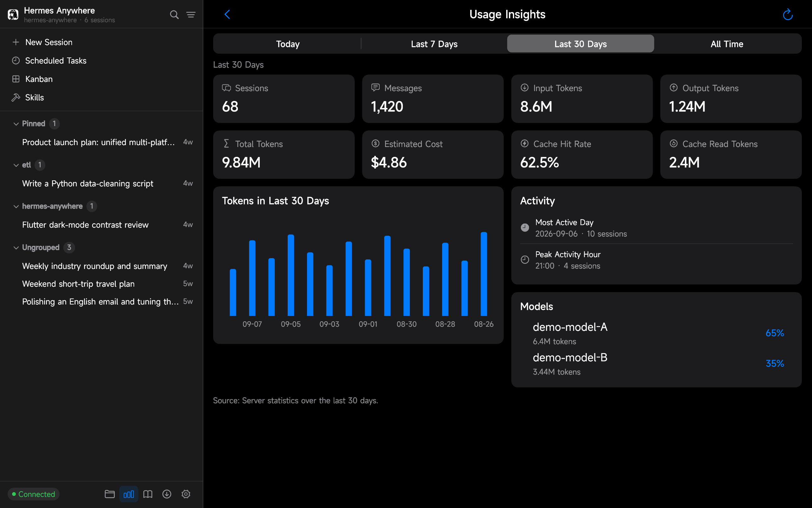
Task: Open 'Flutter dark-mode contrast review' session
Action: [101, 225]
